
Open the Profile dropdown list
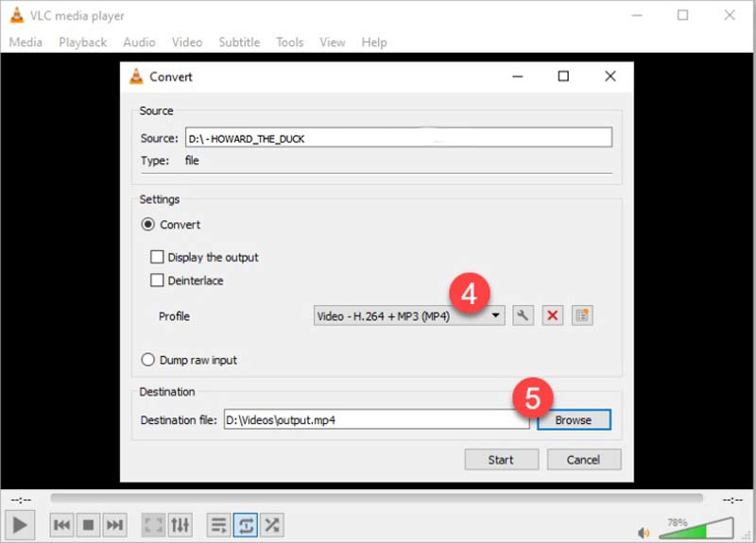coord(409,316)
